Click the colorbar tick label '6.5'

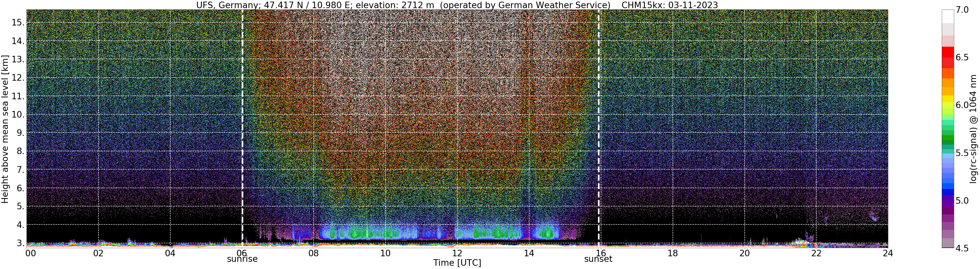962,57
